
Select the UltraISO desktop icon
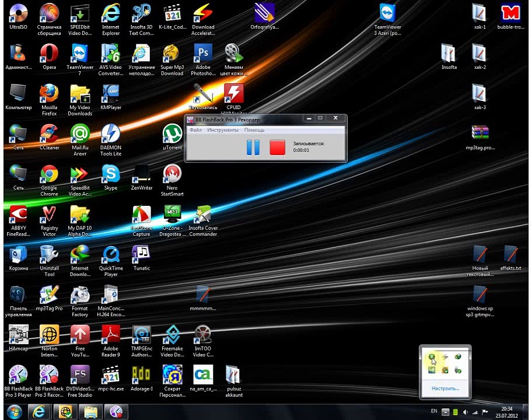point(18,16)
